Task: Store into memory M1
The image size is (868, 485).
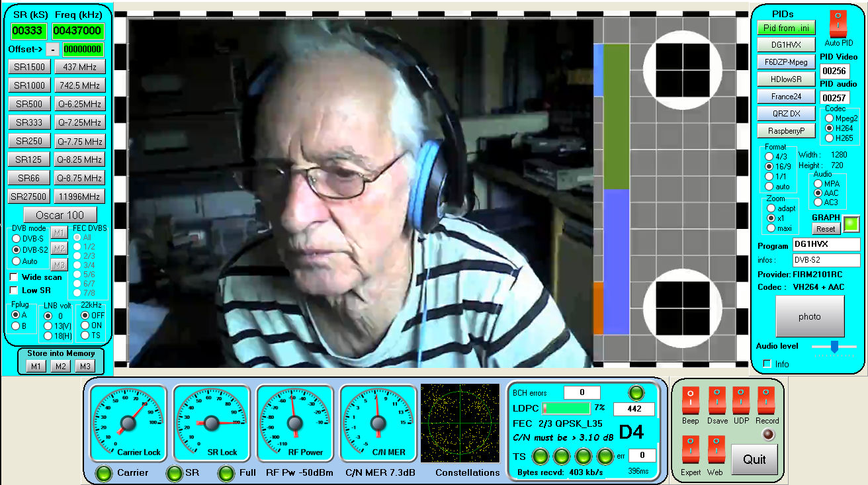Action: pos(36,367)
